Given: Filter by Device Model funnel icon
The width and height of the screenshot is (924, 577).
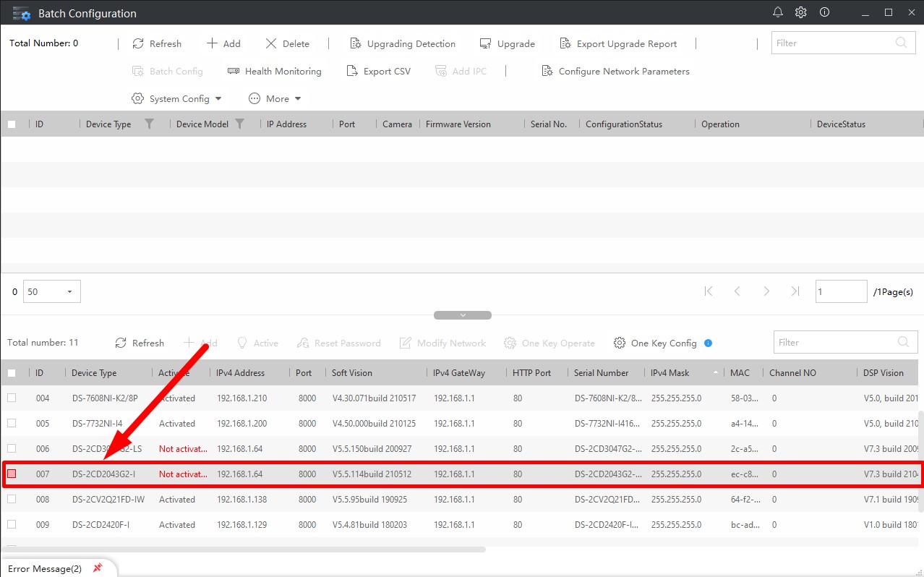Looking at the screenshot, I should (x=240, y=124).
